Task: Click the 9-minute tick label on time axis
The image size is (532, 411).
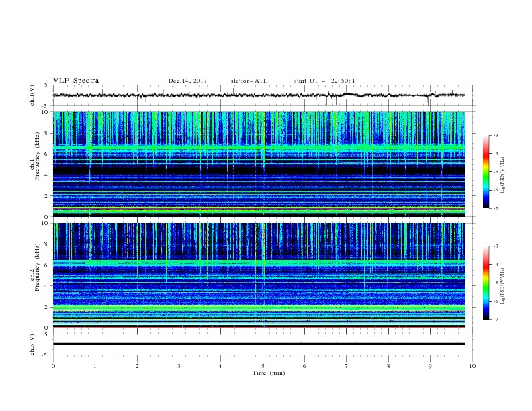Action: [x=430, y=366]
